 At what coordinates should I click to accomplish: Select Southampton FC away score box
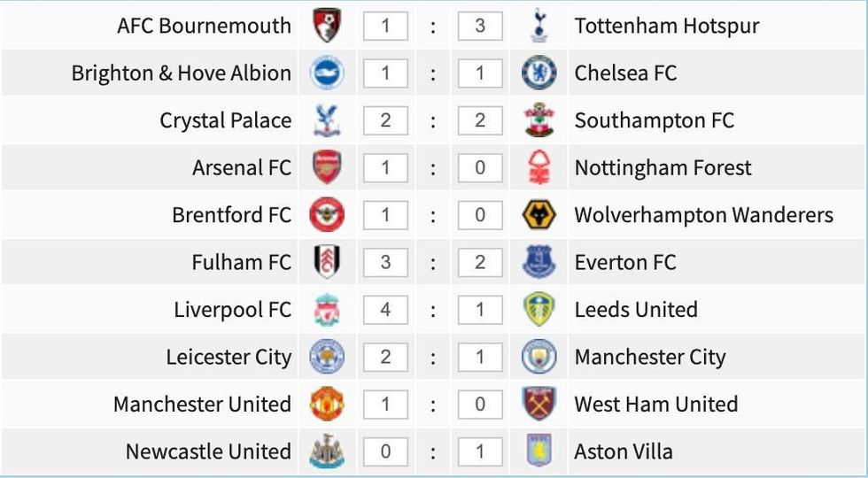click(x=480, y=120)
